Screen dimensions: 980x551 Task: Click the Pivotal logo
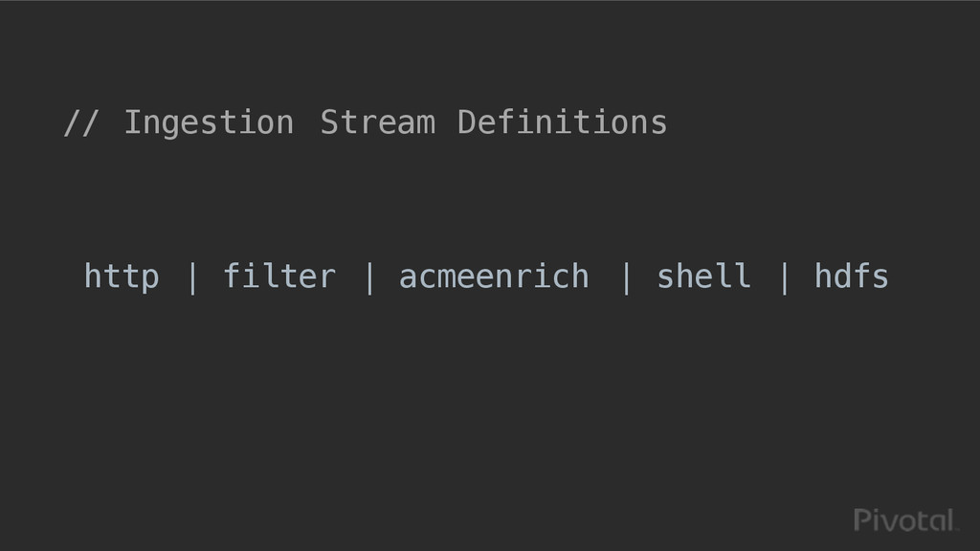(x=905, y=521)
